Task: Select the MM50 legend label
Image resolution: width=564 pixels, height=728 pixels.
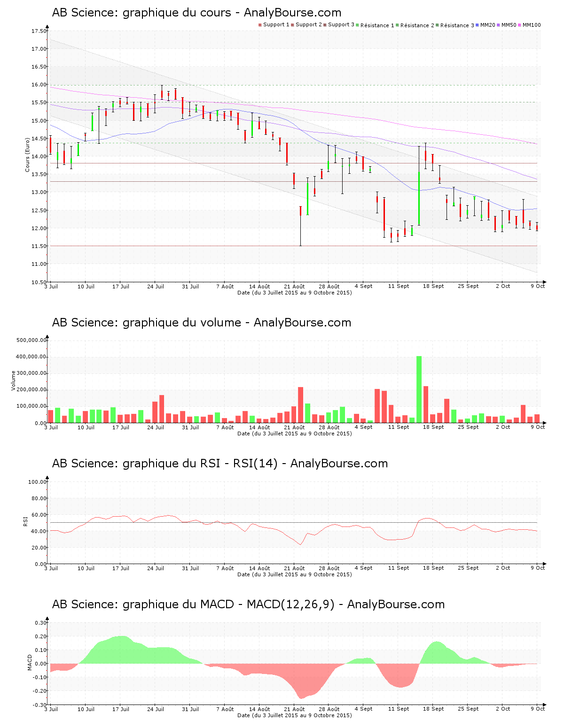Action: pos(509,25)
